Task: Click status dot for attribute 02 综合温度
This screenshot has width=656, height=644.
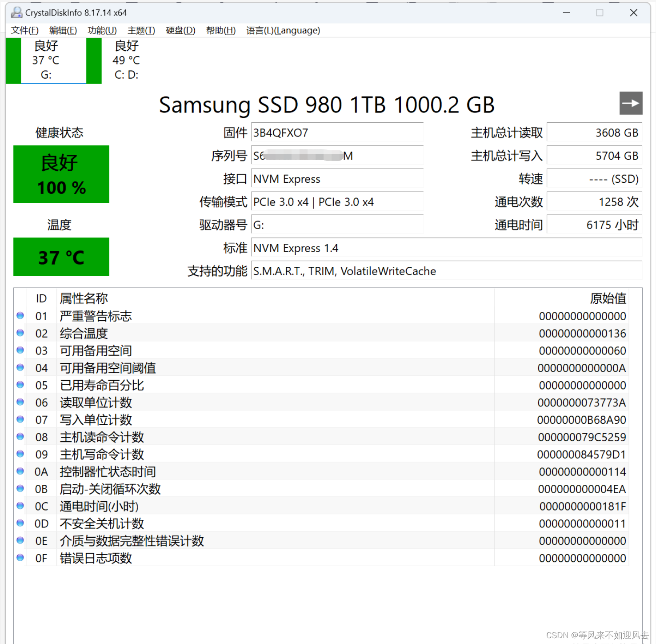Action: 20,333
